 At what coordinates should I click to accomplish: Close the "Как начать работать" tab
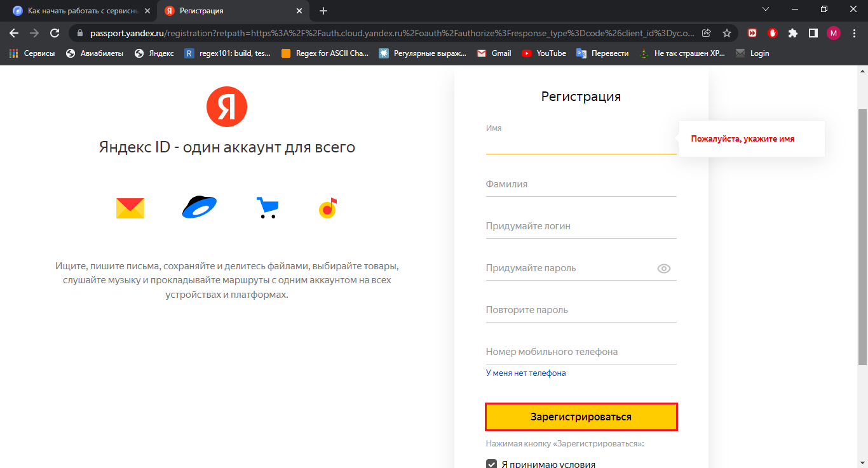(147, 11)
